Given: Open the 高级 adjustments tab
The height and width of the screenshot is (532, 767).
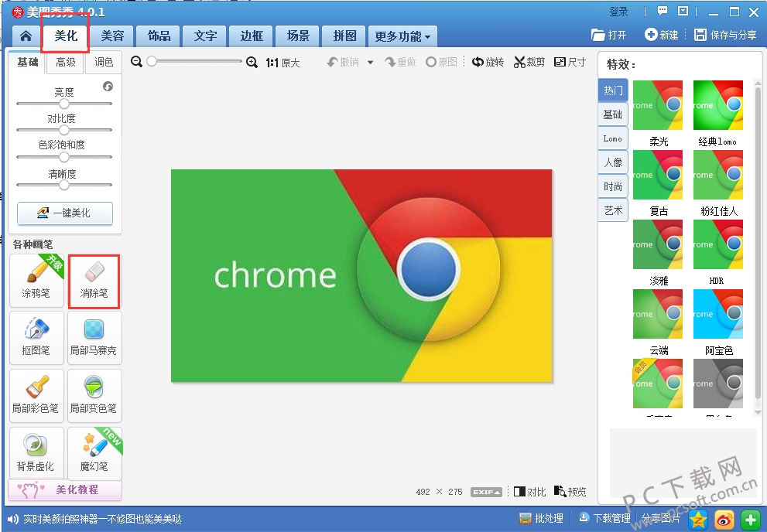Looking at the screenshot, I should [x=66, y=63].
